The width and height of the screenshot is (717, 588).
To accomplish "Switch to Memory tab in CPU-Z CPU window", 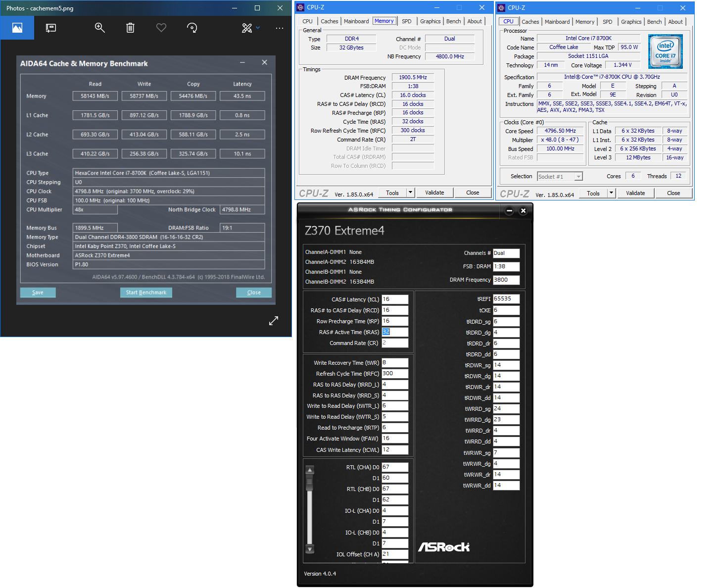I will pos(585,22).
